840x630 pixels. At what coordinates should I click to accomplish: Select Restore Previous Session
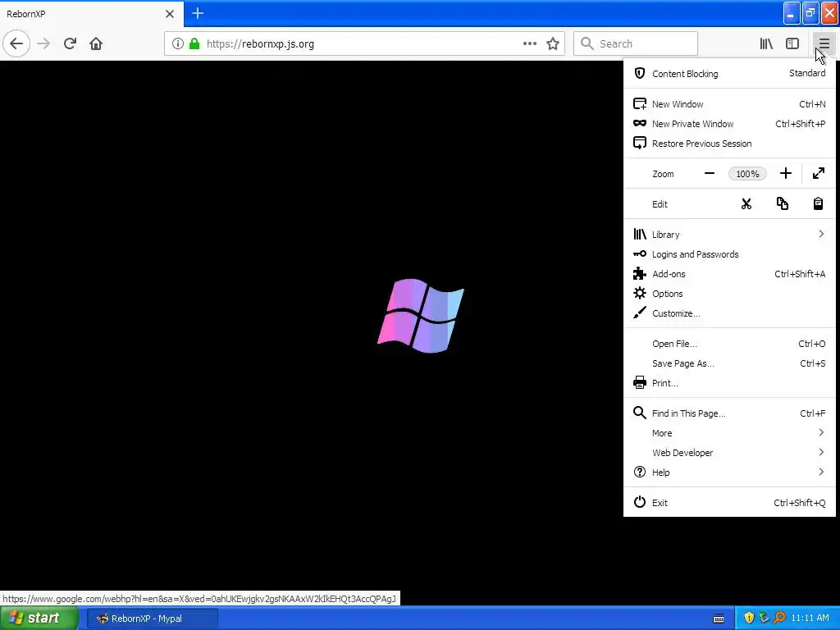point(729,144)
